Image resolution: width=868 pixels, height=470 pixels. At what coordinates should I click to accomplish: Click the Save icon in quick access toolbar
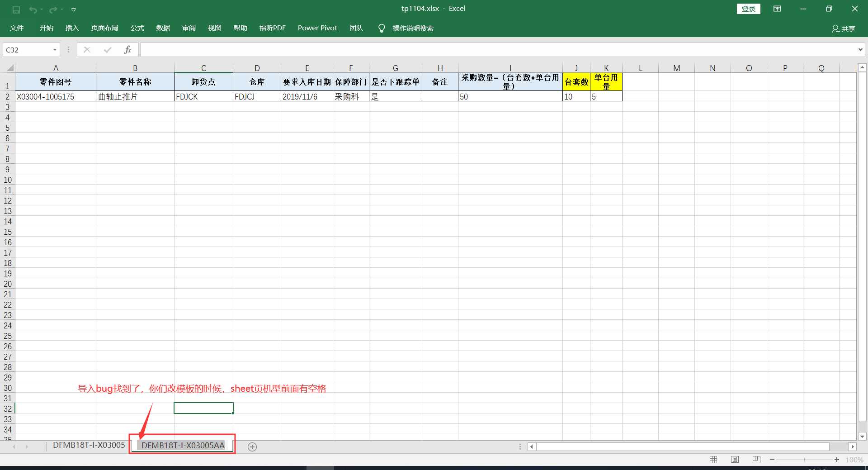[x=16, y=9]
